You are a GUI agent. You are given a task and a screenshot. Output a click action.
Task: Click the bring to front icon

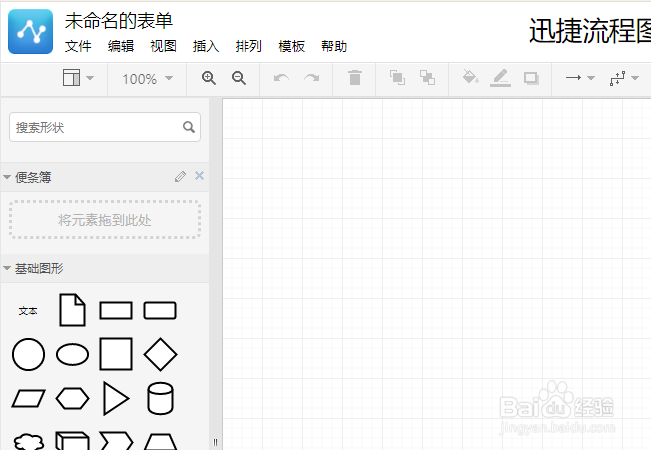397,78
